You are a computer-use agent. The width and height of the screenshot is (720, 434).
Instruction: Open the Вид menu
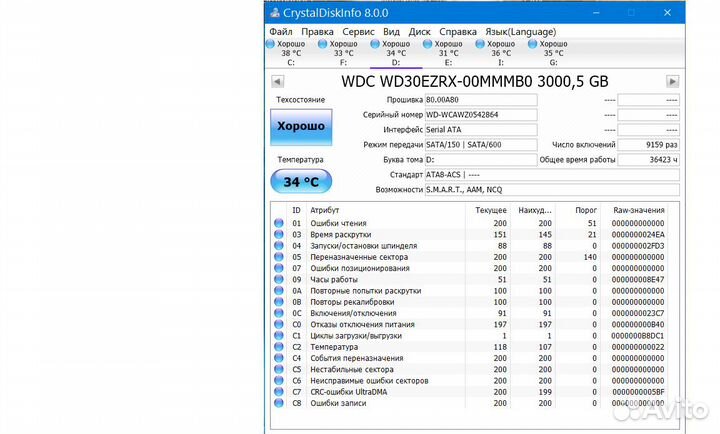click(x=391, y=32)
